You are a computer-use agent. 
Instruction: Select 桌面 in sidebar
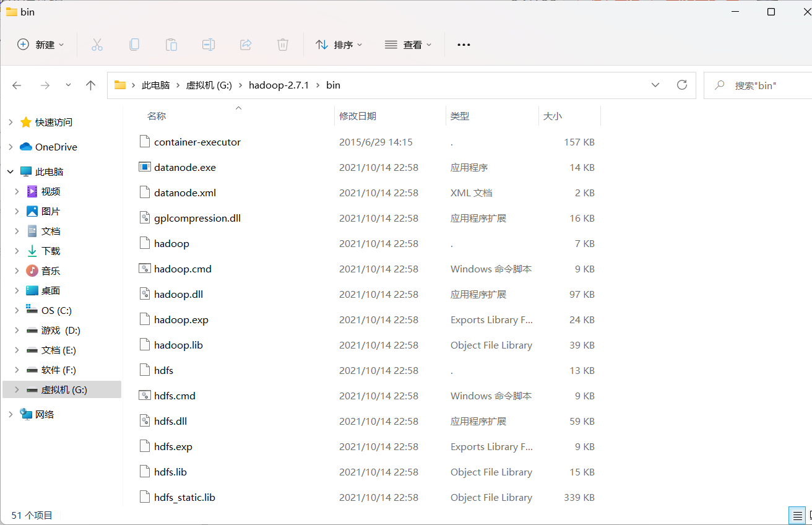click(51, 290)
